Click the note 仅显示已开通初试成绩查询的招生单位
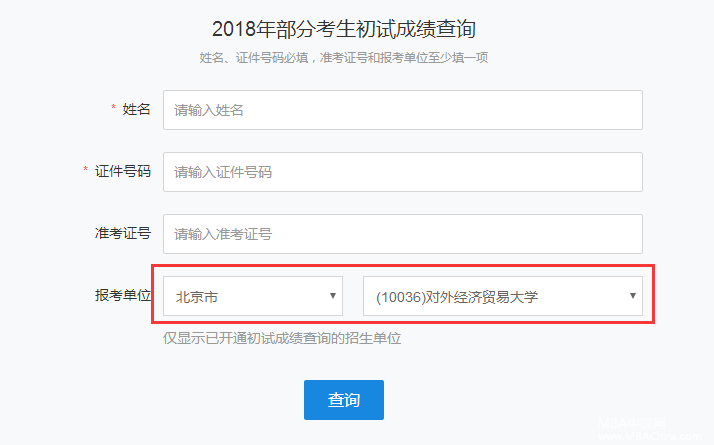 click(x=282, y=339)
